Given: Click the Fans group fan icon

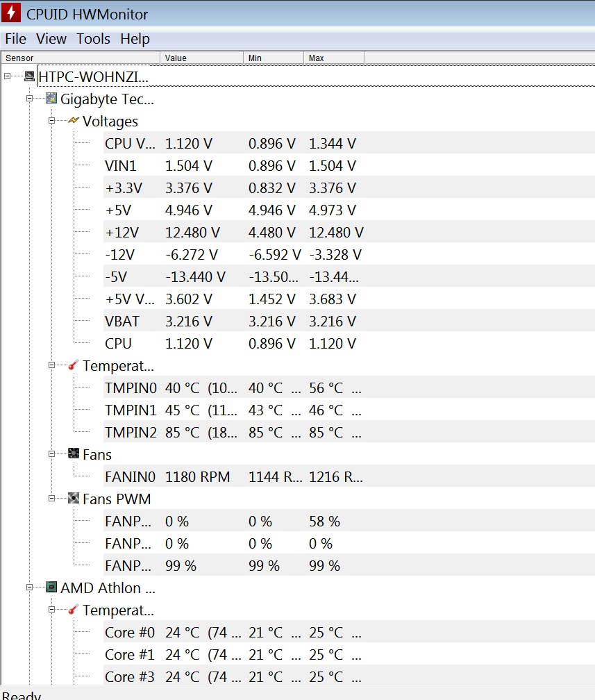Looking at the screenshot, I should click(74, 453).
